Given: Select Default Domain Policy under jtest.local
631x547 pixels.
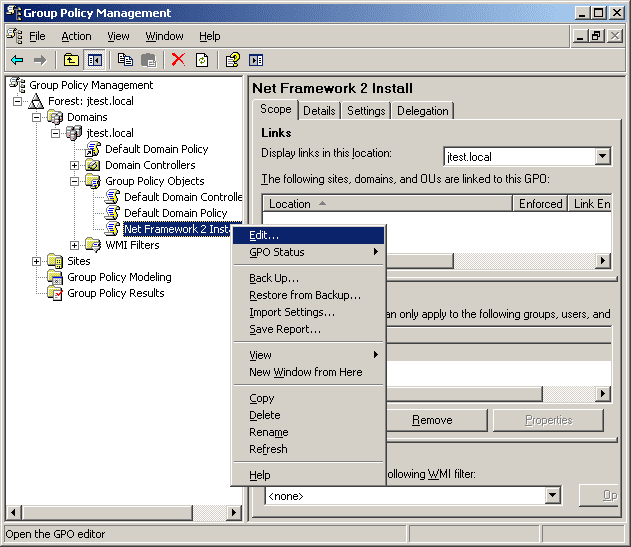Looking at the screenshot, I should pos(157,149).
